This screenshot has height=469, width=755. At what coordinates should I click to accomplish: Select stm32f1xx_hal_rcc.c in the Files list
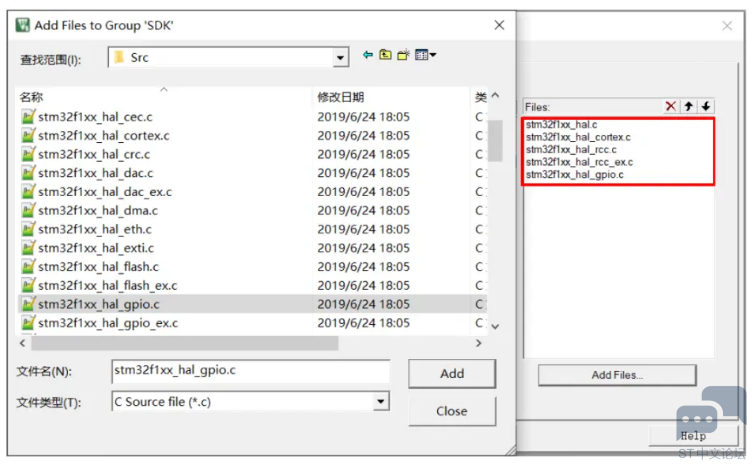click(x=571, y=150)
